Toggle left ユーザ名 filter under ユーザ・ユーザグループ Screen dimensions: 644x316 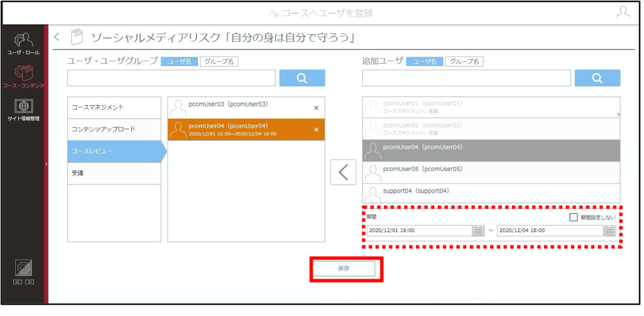pos(179,62)
